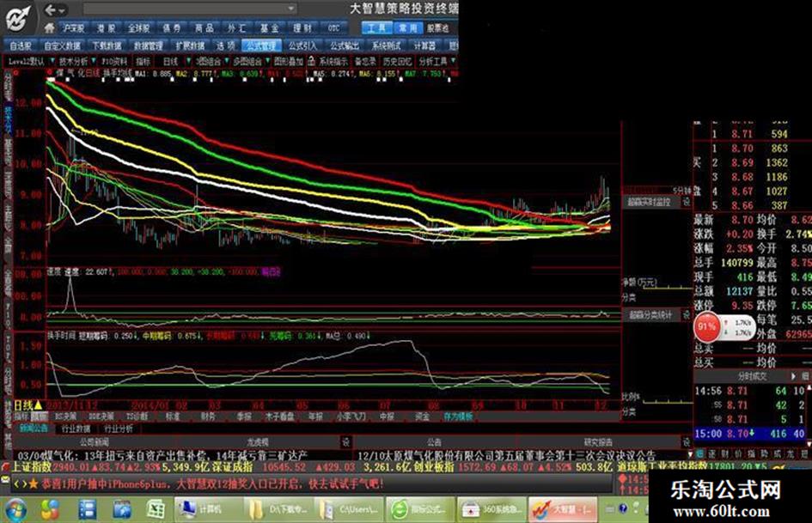
Task: Open the dropdown next to the back arrow
Action: click(x=62, y=10)
